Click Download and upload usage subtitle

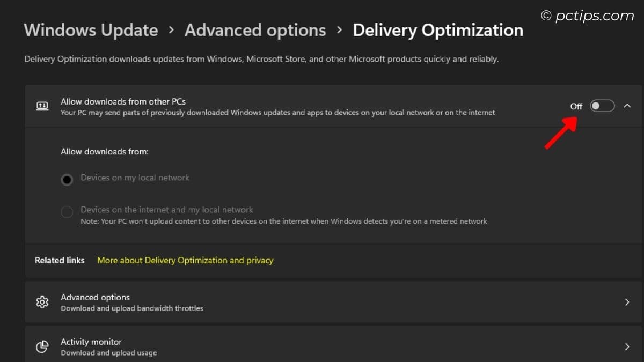coord(109,353)
